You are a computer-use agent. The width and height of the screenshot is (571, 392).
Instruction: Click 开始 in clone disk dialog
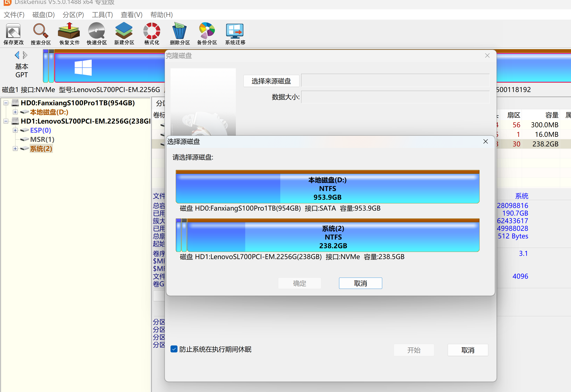[414, 350]
